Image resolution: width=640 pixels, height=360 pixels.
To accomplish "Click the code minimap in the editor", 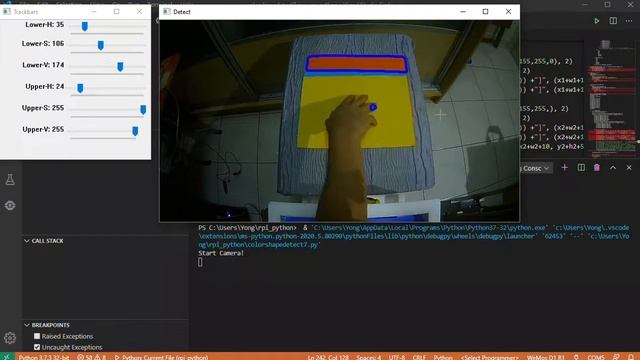I will (x=611, y=98).
